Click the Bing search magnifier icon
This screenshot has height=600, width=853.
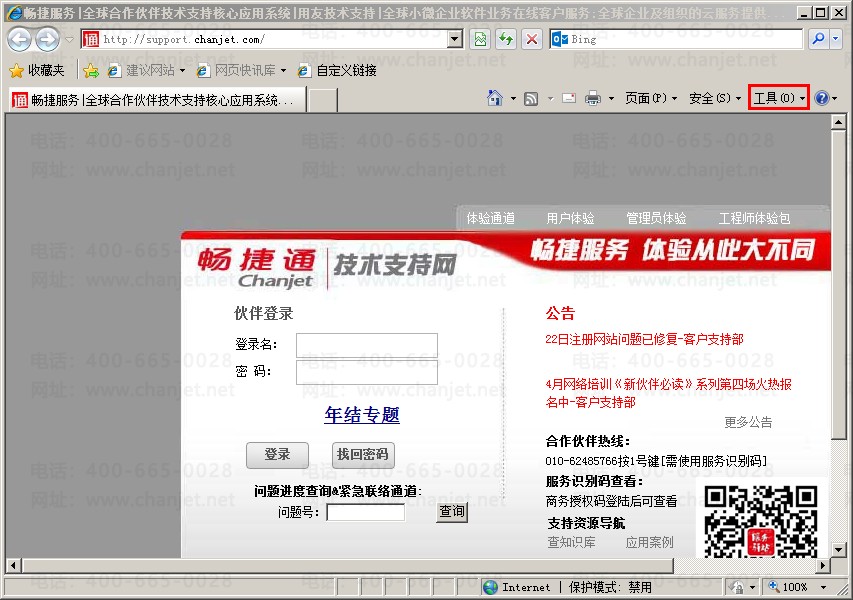[818, 39]
